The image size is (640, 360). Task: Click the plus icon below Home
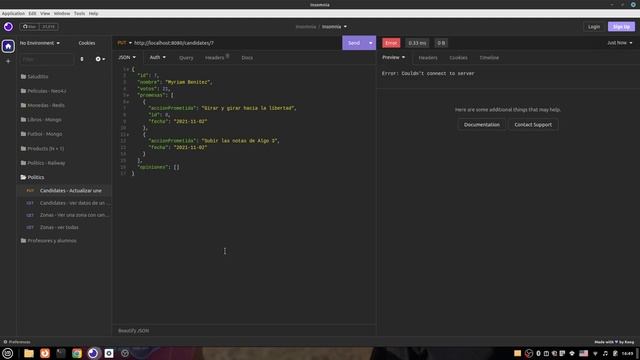pos(8,61)
